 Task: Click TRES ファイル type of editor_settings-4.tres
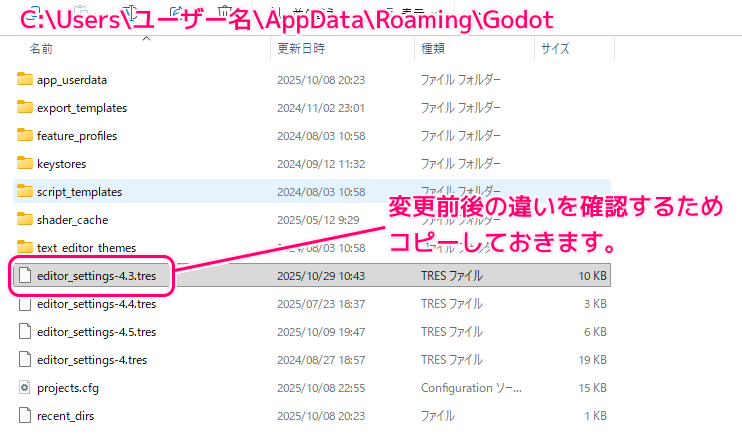pyautogui.click(x=452, y=360)
